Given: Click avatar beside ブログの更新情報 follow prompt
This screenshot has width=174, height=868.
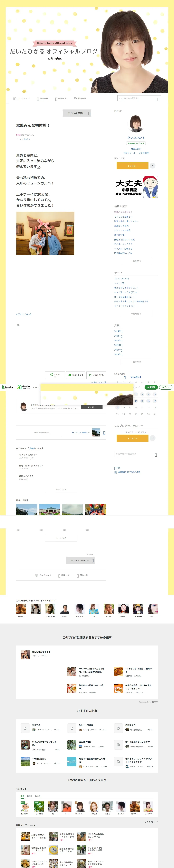Looking at the screenshot, I should 24,406.
